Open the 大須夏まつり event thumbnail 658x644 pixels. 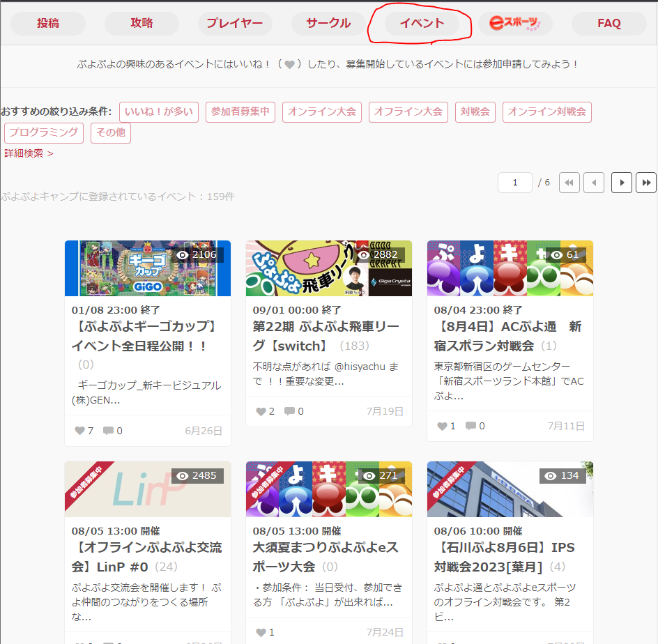329,489
